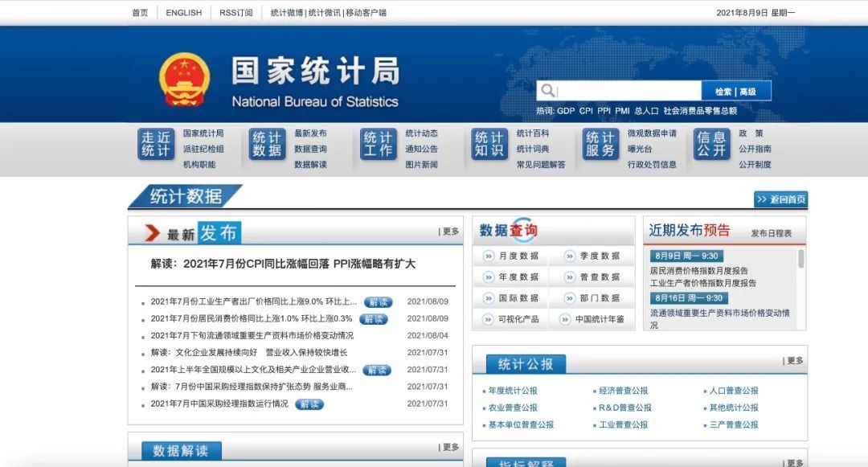The height and width of the screenshot is (467, 868).
Task: Open the 年度统计公报 link
Action: tap(513, 391)
